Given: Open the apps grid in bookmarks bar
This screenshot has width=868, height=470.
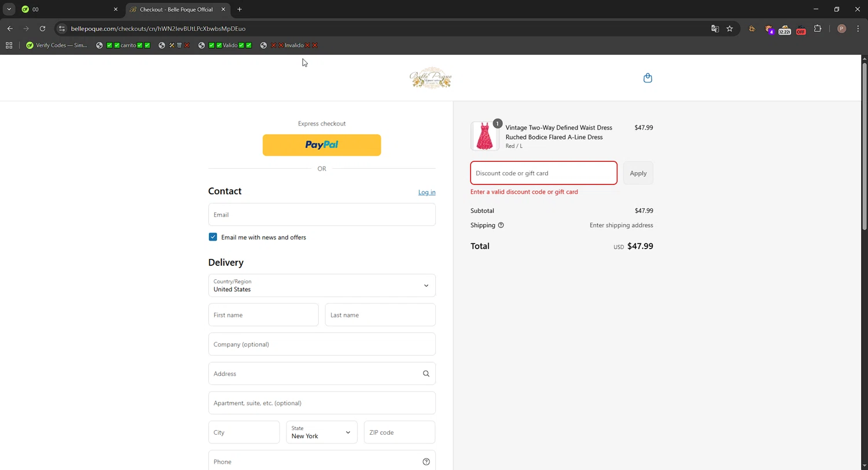Looking at the screenshot, I should click(x=9, y=45).
